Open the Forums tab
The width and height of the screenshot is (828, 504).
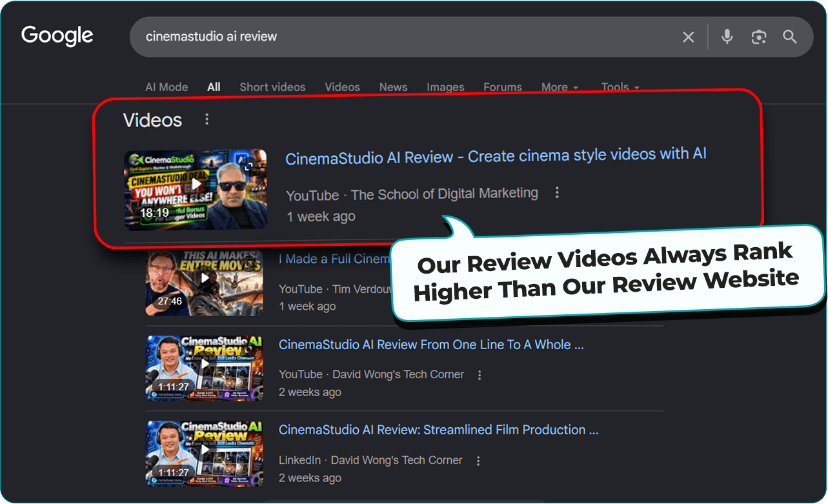(x=503, y=87)
